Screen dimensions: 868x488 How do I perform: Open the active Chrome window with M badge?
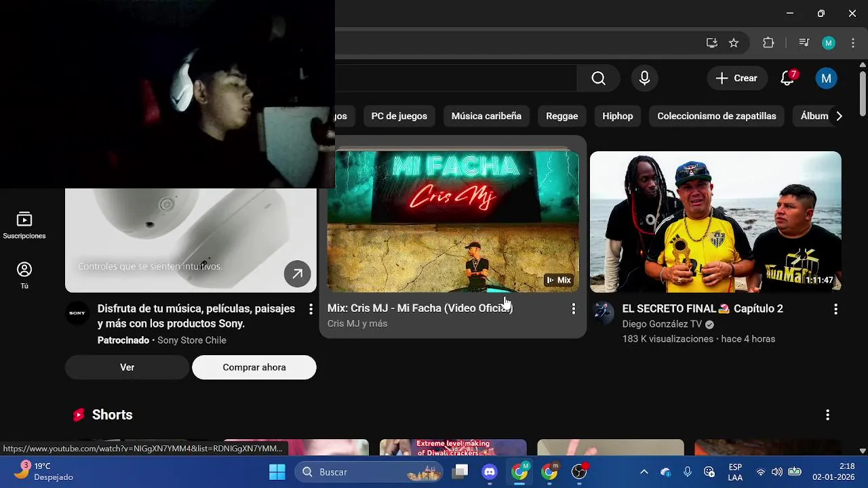tap(519, 472)
